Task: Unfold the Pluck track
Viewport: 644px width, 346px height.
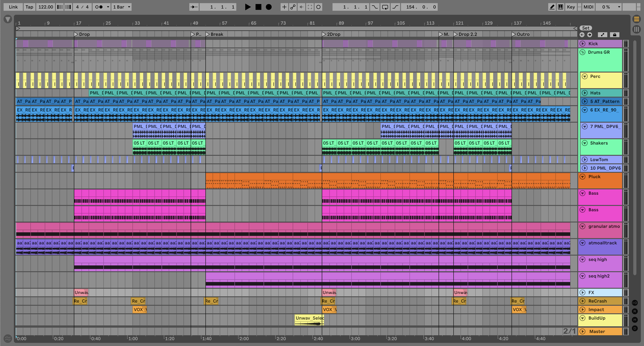Action: [582, 177]
